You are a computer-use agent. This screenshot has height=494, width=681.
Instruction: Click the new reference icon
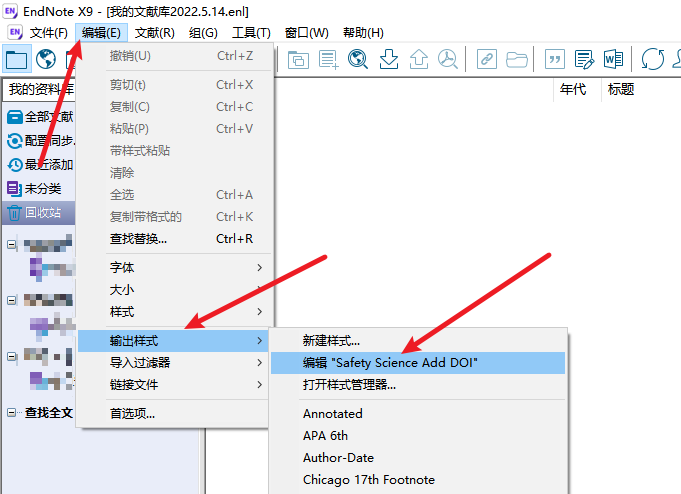pos(328,60)
